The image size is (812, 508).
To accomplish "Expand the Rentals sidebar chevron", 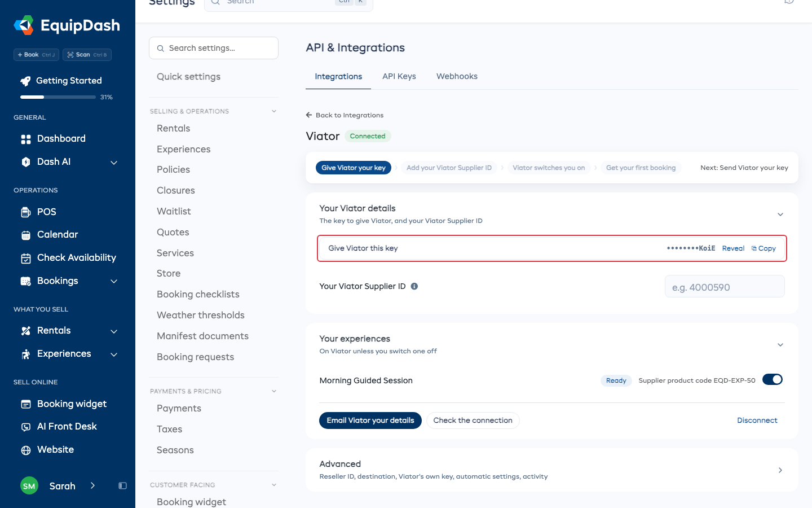I will pos(114,331).
